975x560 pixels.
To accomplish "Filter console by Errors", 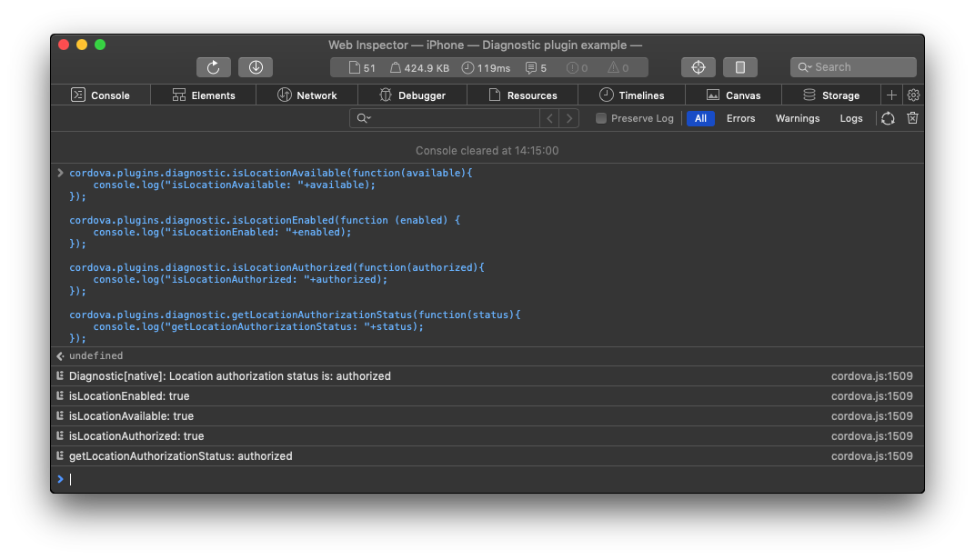I will [x=740, y=118].
